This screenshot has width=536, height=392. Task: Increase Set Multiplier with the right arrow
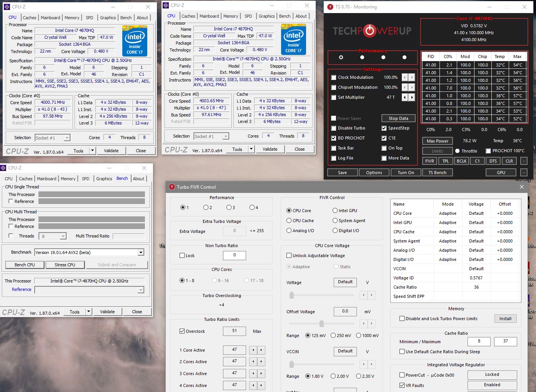pos(412,97)
